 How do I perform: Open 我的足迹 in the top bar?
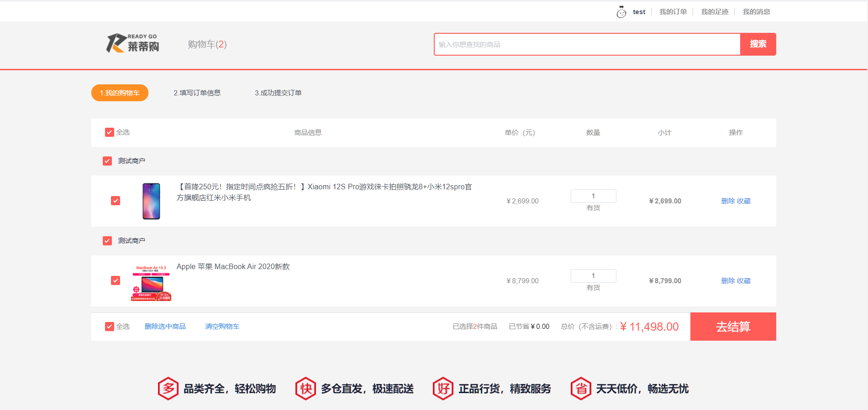pyautogui.click(x=715, y=12)
